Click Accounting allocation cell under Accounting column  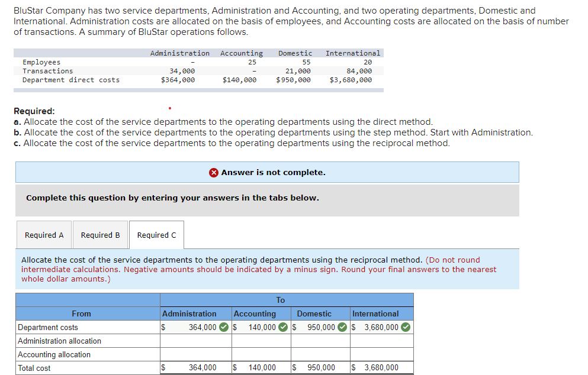coord(261,354)
